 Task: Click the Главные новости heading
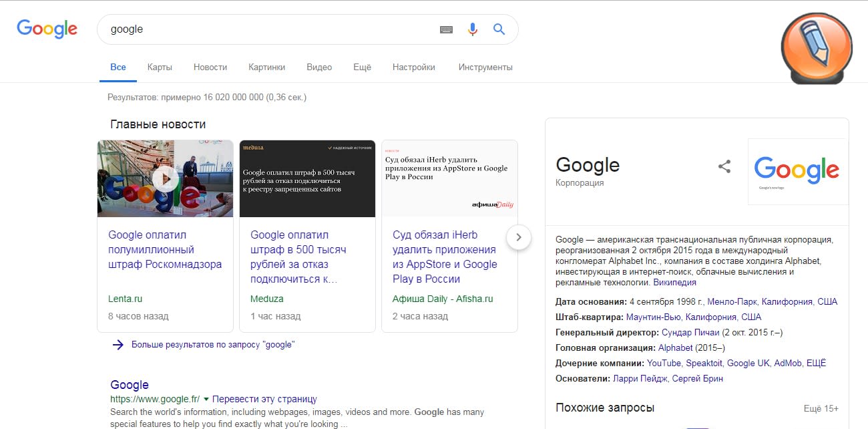[x=158, y=124]
